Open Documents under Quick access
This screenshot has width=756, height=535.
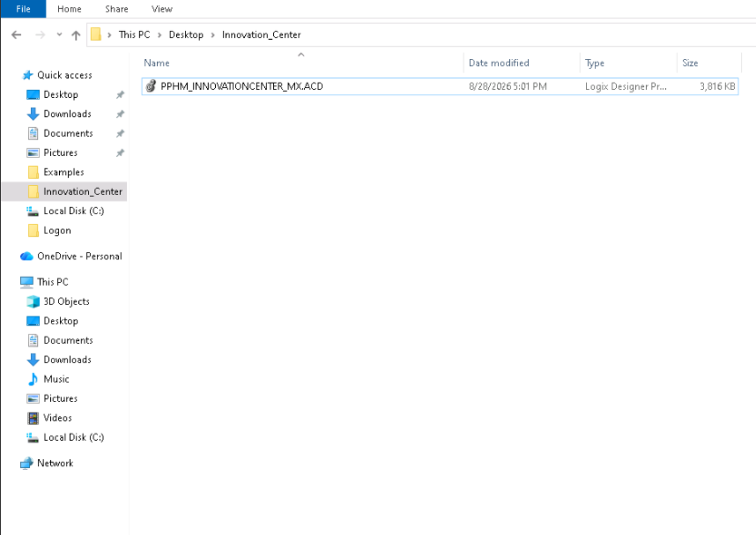[x=68, y=133]
